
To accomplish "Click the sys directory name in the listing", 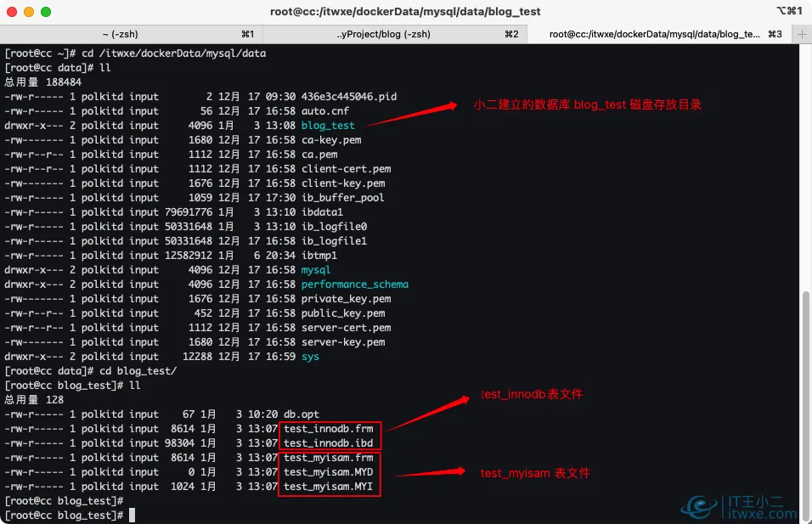I will pyautogui.click(x=308, y=357).
